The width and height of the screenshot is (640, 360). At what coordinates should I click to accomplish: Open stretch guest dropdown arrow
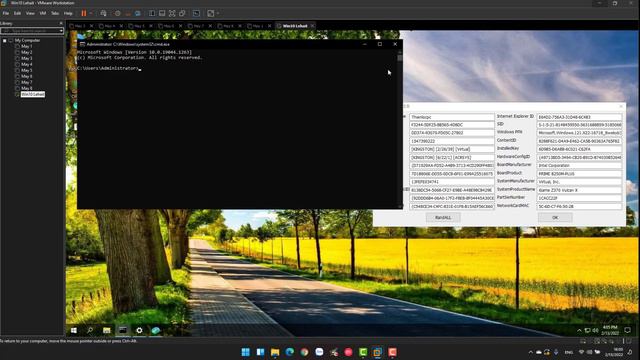218,13
